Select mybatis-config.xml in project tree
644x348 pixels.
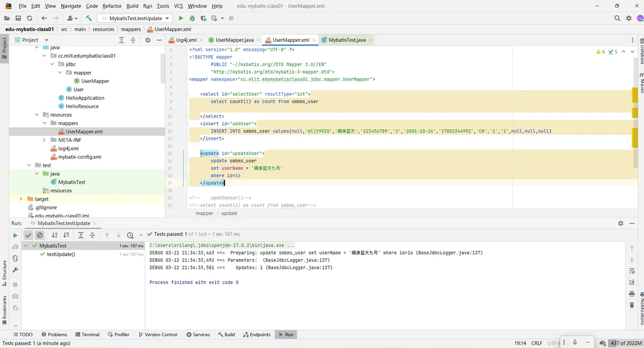80,157
